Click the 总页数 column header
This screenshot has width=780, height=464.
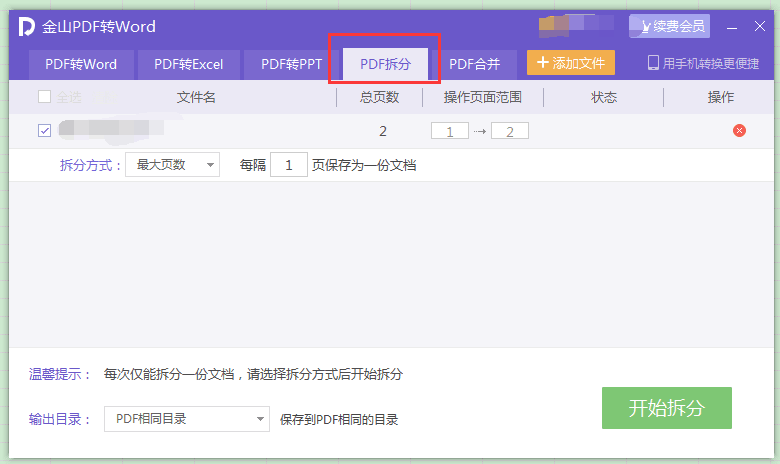(x=380, y=97)
